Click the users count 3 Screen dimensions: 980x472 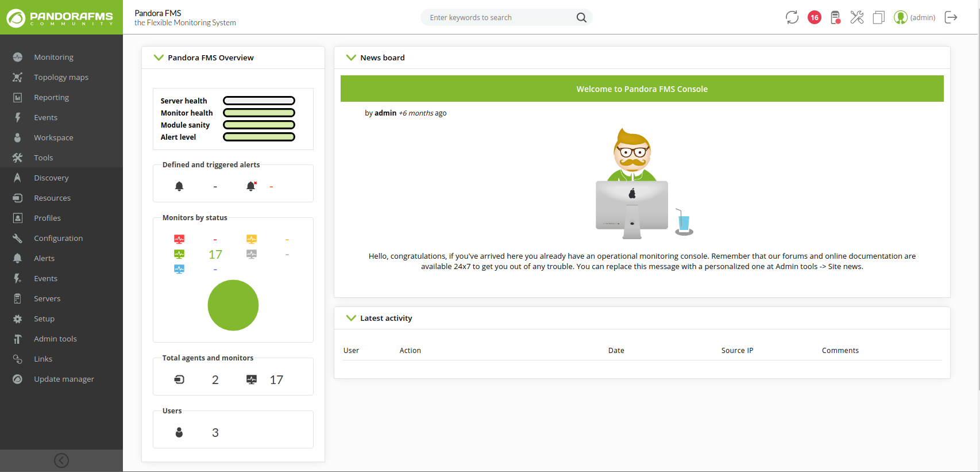[x=215, y=432]
